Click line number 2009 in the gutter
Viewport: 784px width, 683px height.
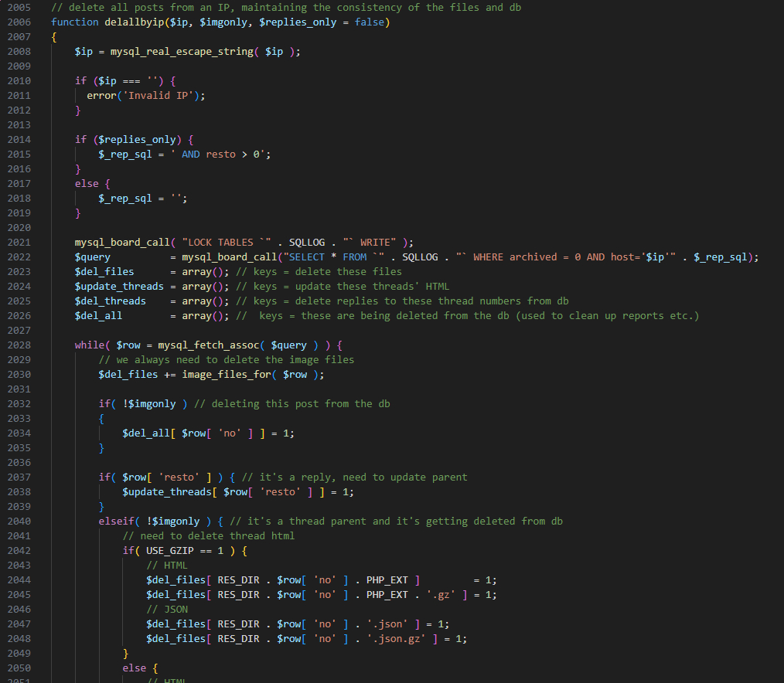19,66
